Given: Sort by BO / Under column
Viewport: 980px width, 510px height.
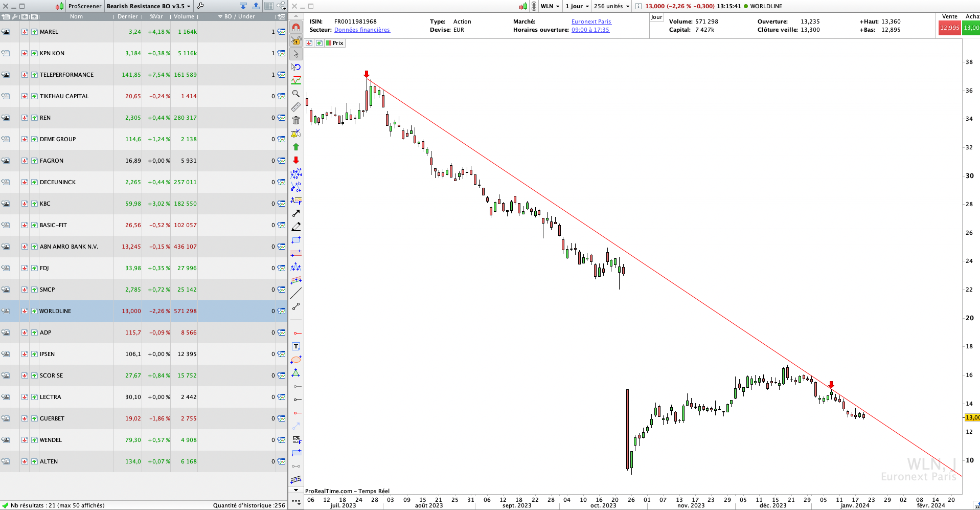Looking at the screenshot, I should pyautogui.click(x=237, y=16).
